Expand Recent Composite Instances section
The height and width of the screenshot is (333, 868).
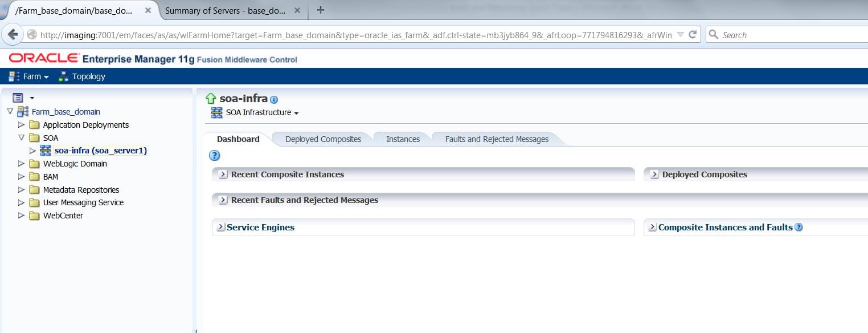(x=223, y=174)
